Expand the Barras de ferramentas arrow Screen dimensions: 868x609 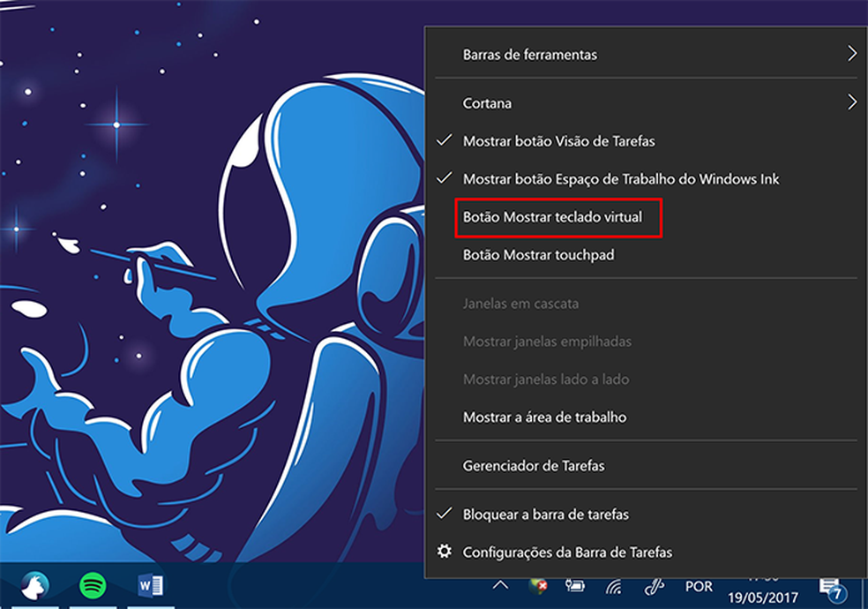pos(852,54)
